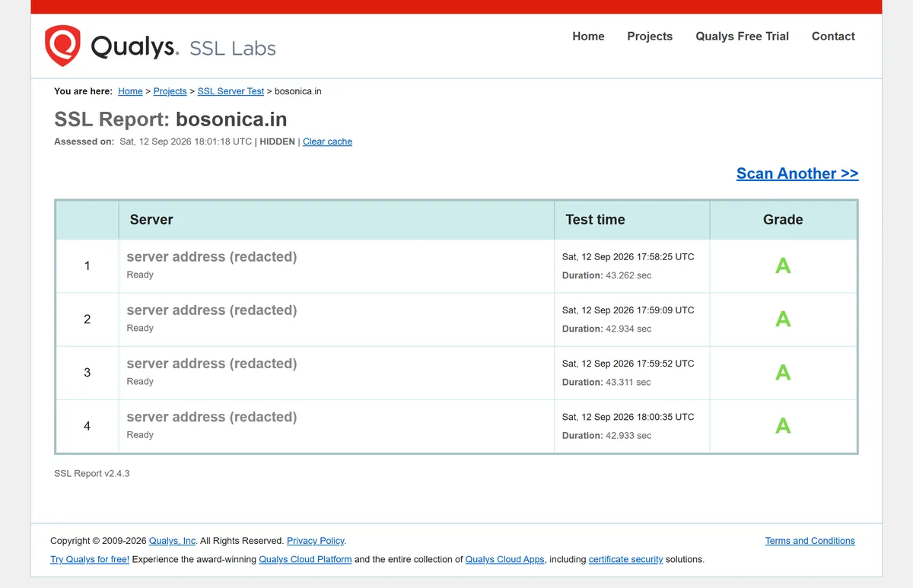Click the Server column header
This screenshot has height=588, width=913.
[x=336, y=220]
